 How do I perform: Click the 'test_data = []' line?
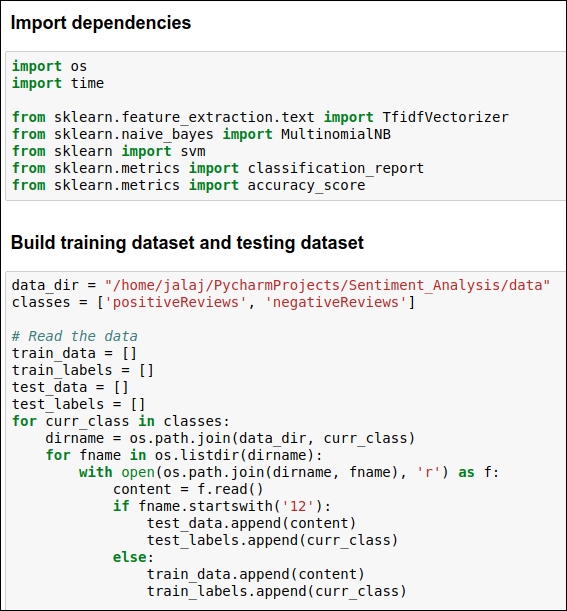click(70, 387)
